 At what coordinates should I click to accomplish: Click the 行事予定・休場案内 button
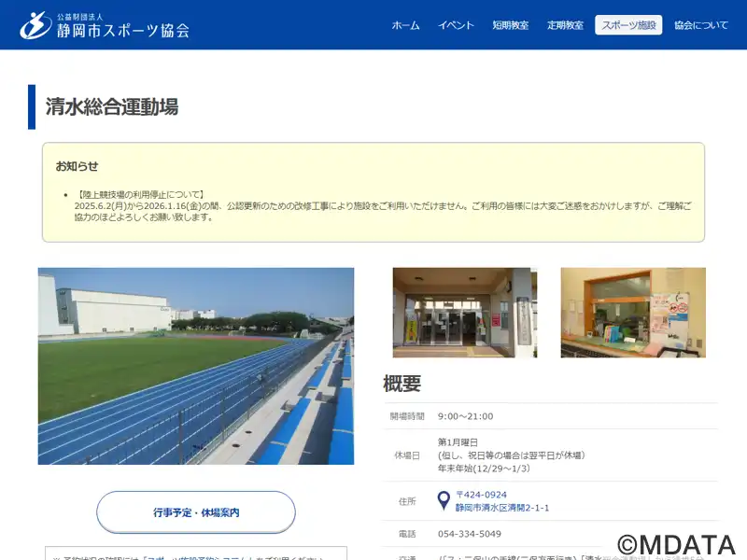pos(196,512)
